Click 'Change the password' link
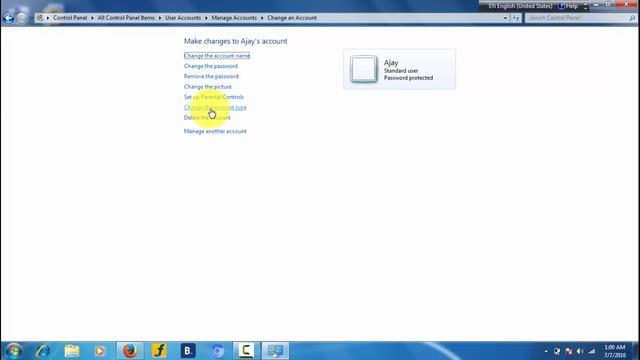This screenshot has width=640, height=360. coord(211,66)
